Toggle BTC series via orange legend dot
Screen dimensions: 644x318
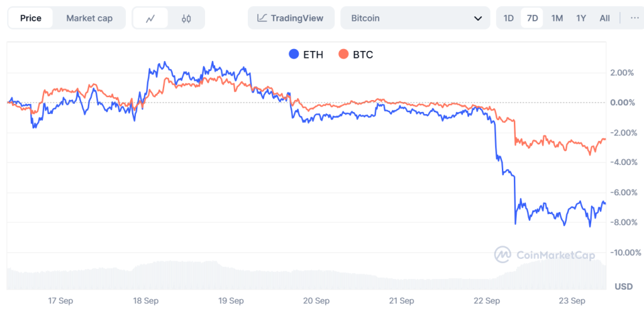click(x=343, y=54)
